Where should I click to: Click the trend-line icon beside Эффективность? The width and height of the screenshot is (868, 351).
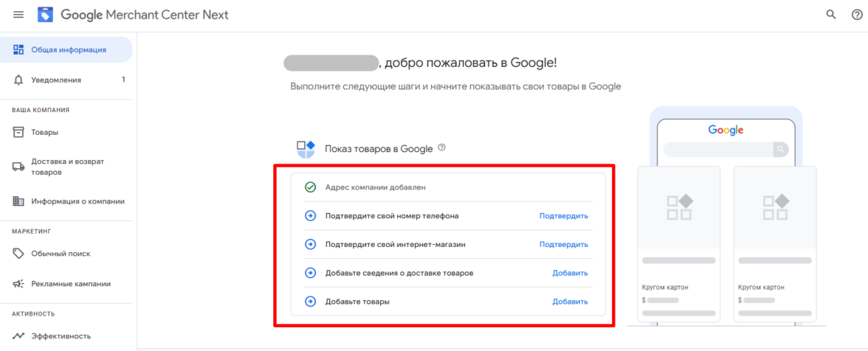[18, 336]
